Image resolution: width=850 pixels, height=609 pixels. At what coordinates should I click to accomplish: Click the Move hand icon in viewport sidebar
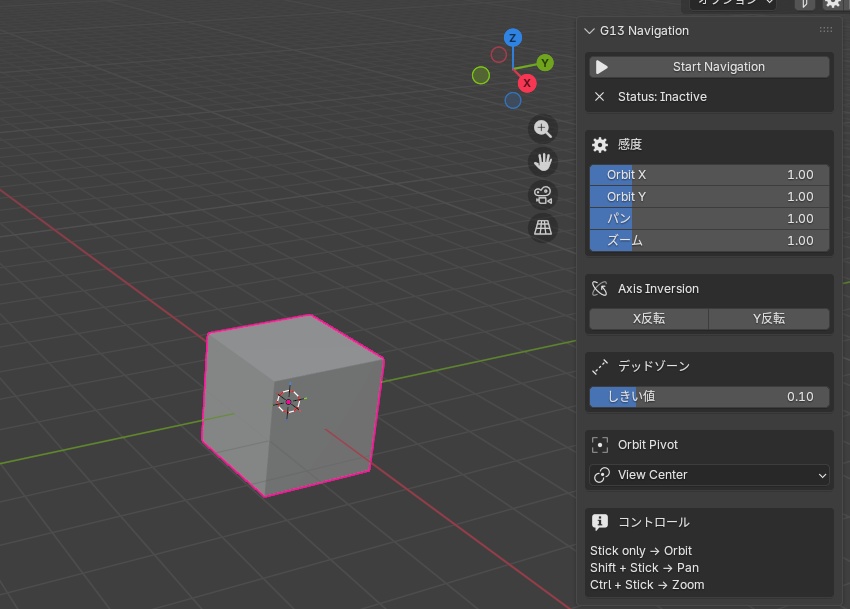pyautogui.click(x=542, y=161)
